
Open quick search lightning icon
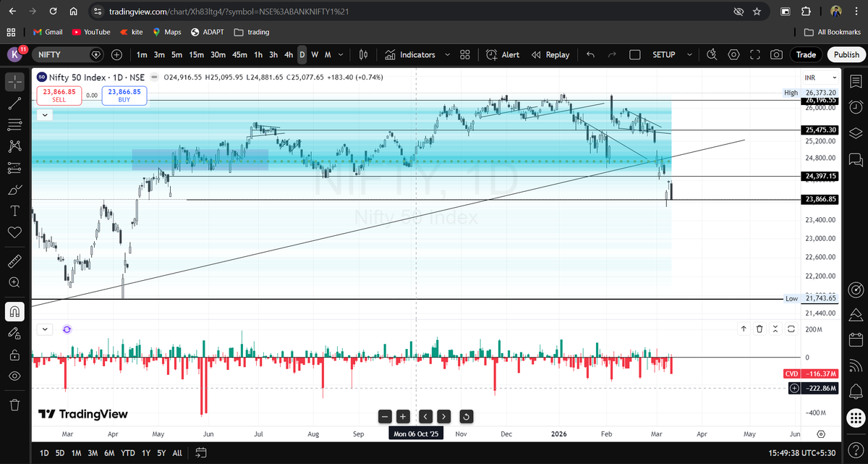point(712,54)
